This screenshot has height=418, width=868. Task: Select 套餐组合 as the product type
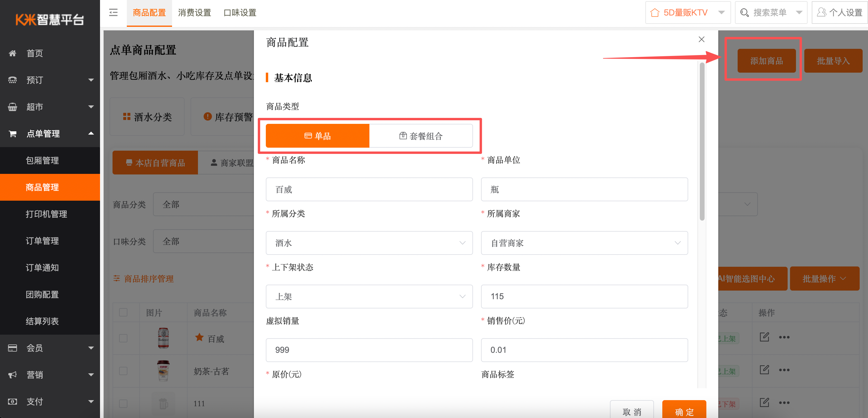point(421,136)
